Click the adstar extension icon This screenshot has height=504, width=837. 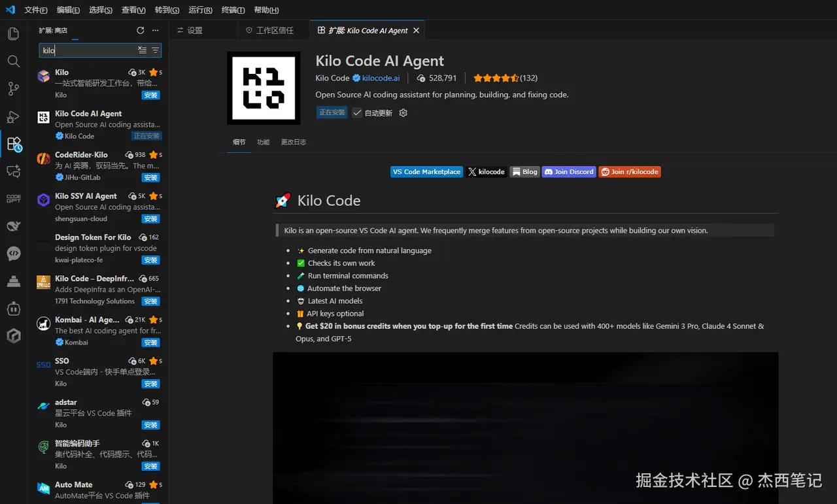coord(43,406)
